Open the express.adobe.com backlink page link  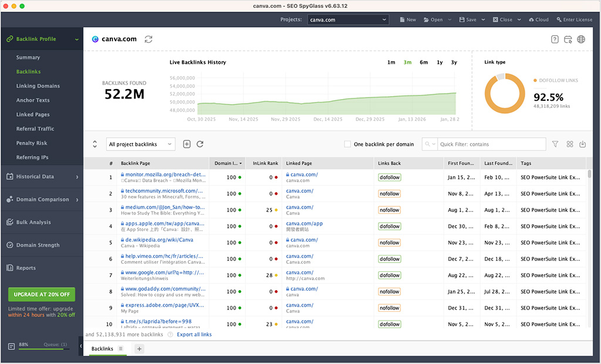(x=164, y=305)
